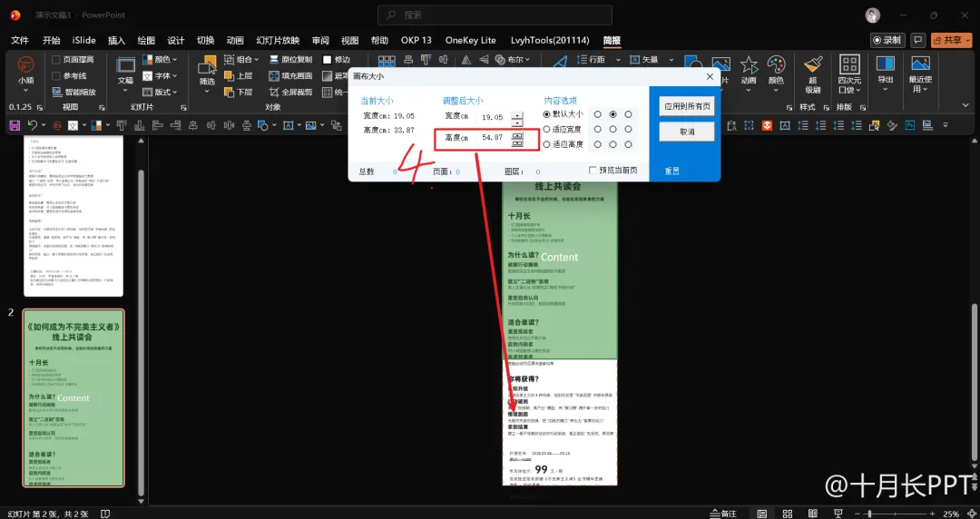Image resolution: width=980 pixels, height=519 pixels.
Task: Select the slide 2 thumbnail
Action: click(73, 397)
